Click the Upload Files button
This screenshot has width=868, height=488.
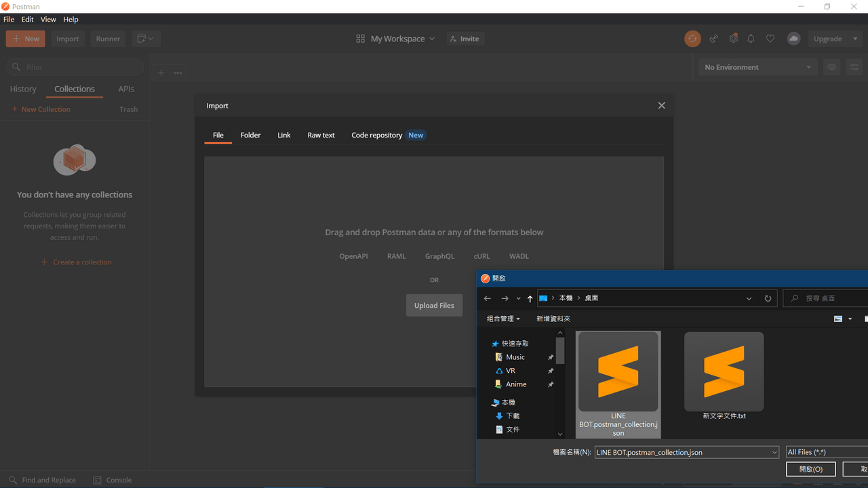coord(434,305)
